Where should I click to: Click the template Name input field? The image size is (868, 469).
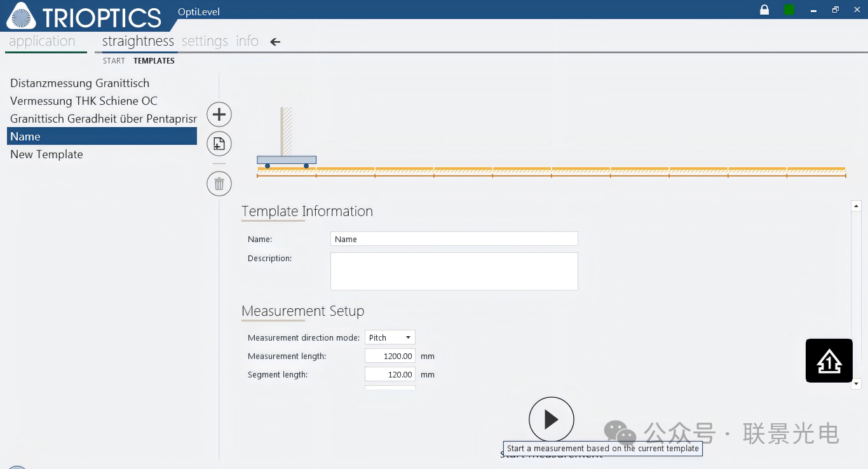pyautogui.click(x=454, y=239)
